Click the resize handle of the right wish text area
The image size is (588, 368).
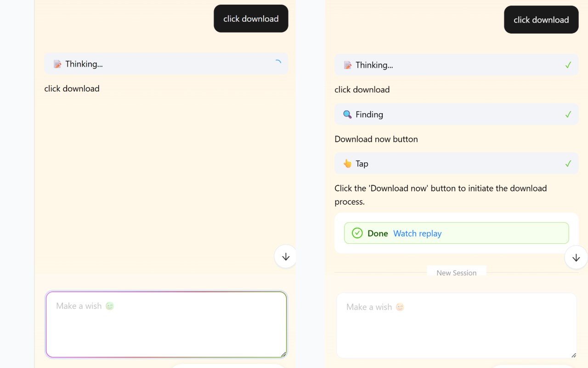pos(574,355)
